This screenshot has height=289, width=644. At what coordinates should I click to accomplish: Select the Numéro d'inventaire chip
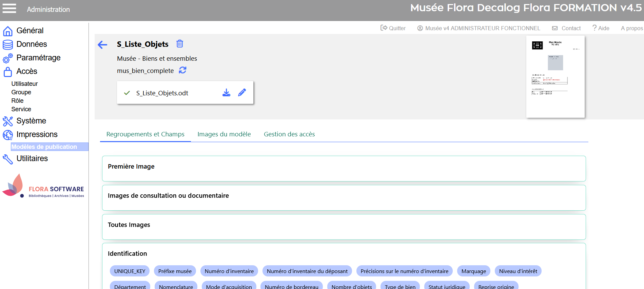pyautogui.click(x=229, y=271)
